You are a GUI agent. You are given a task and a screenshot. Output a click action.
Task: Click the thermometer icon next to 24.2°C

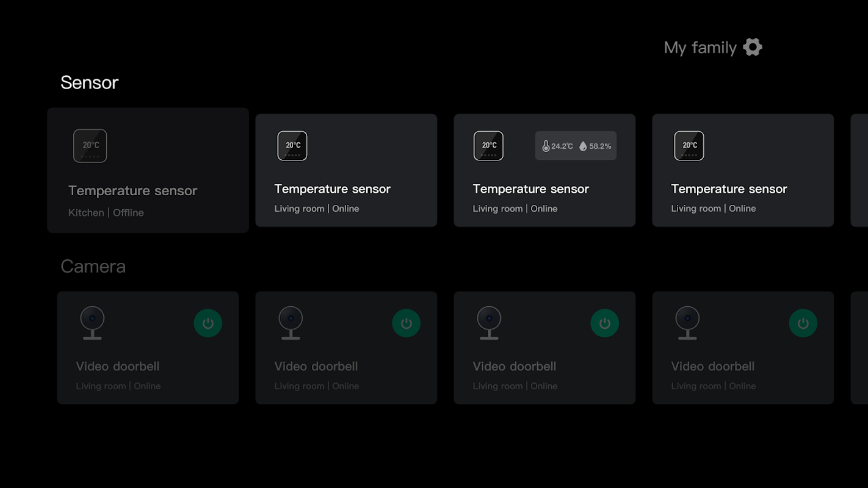(546, 146)
